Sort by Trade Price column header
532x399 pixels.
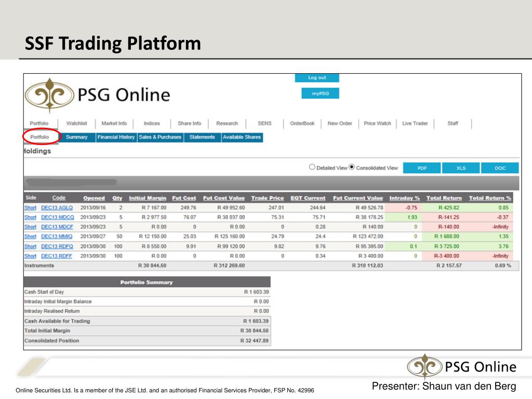pyautogui.click(x=268, y=198)
